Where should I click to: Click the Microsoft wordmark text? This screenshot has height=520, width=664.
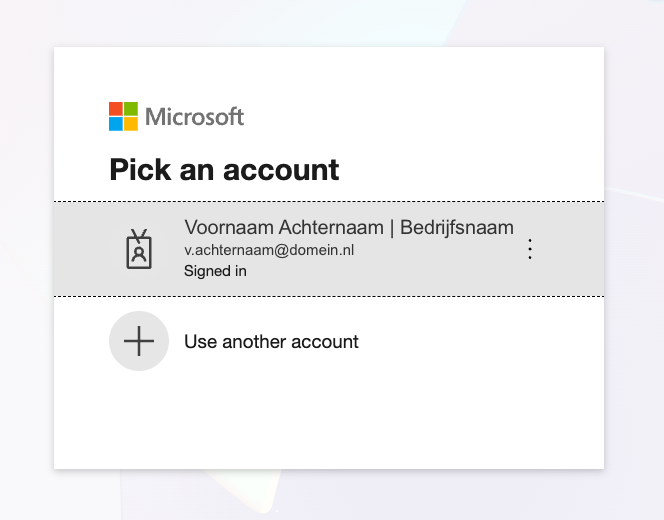(x=194, y=117)
